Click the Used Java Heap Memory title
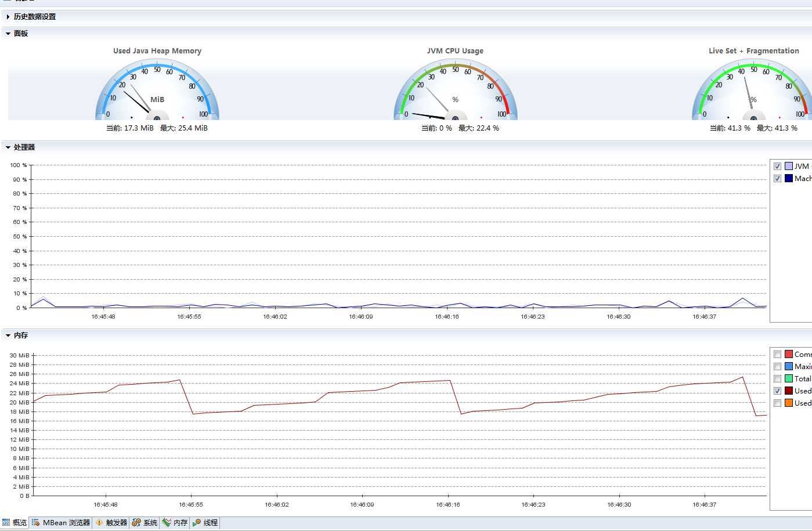This screenshot has width=812, height=531. coord(157,51)
